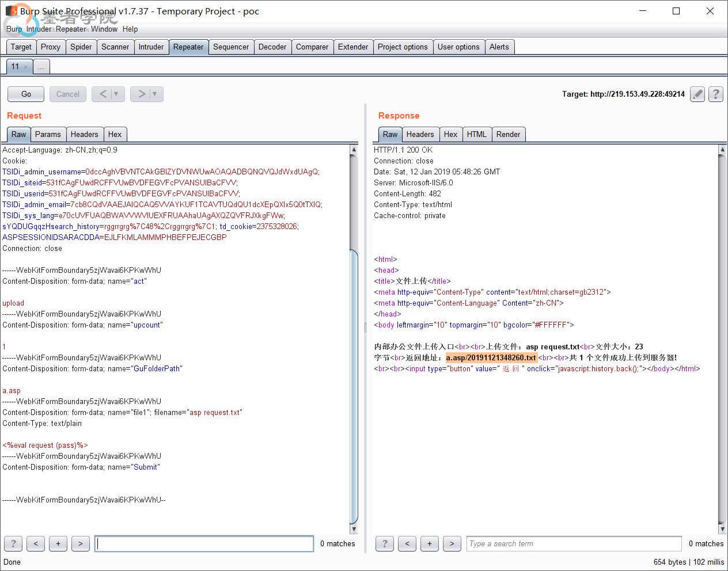Open the User options tab

click(458, 47)
